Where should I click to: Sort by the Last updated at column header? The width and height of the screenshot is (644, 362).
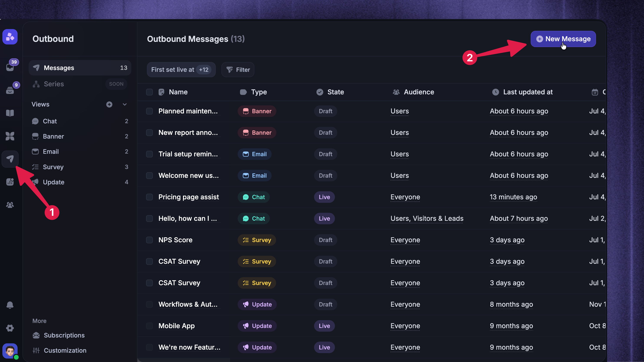522,92
